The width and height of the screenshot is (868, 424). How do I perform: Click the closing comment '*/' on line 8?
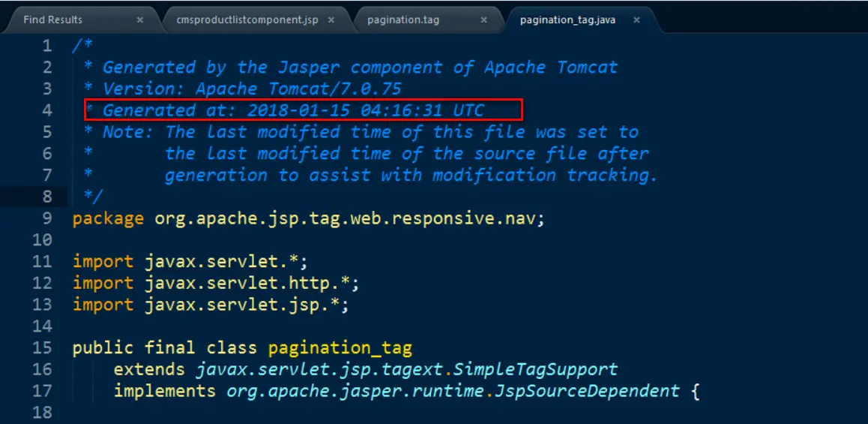(x=93, y=197)
